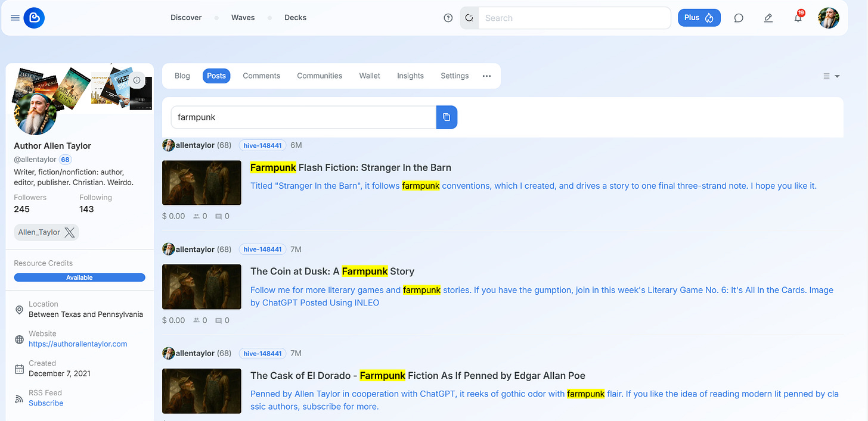868x421 pixels.
Task: Open the chat bubble icon
Action: tap(739, 18)
